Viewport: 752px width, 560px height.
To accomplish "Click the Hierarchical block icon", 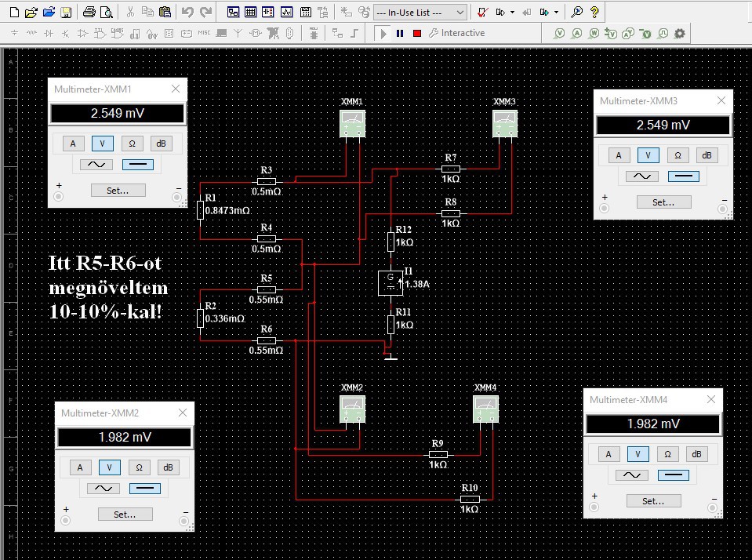I will [338, 33].
